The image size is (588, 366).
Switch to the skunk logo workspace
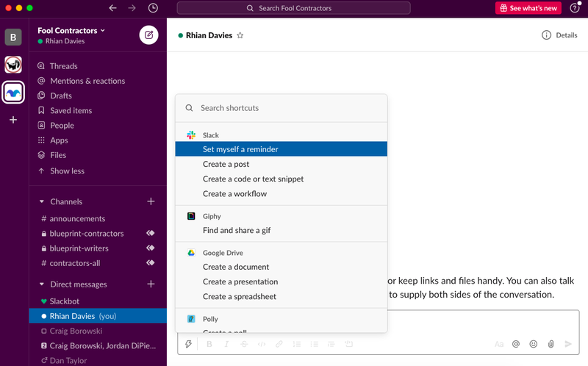point(13,65)
